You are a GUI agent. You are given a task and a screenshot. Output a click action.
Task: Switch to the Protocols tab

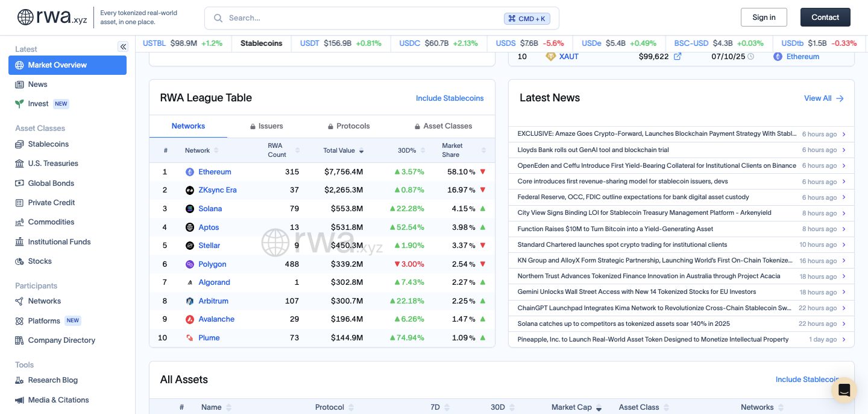(349, 126)
